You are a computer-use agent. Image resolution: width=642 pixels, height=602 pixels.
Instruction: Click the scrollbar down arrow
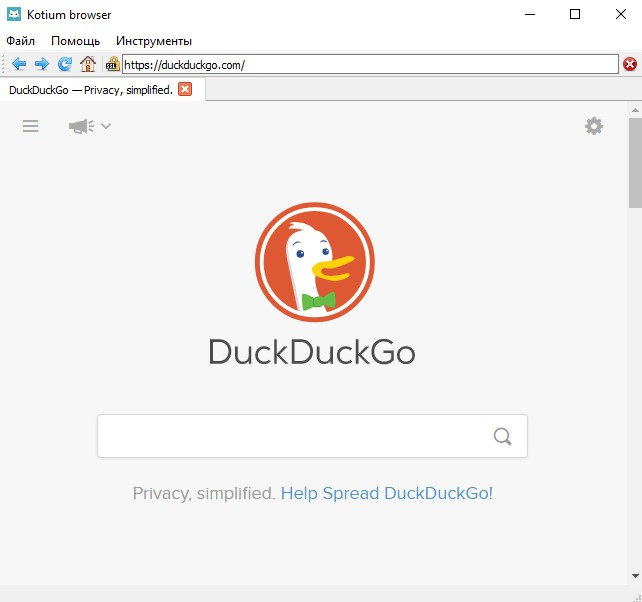(635, 576)
